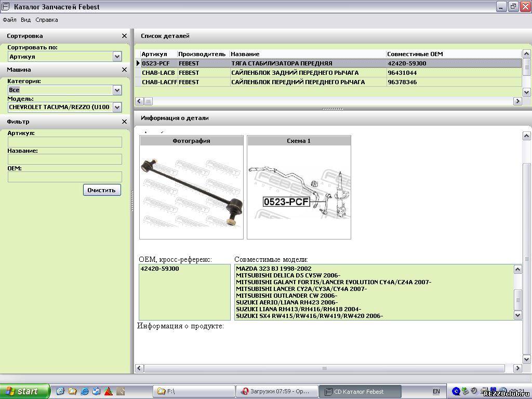Sort by the Совместимые OEM column header
This screenshot has width=532, height=399.
tap(454, 54)
